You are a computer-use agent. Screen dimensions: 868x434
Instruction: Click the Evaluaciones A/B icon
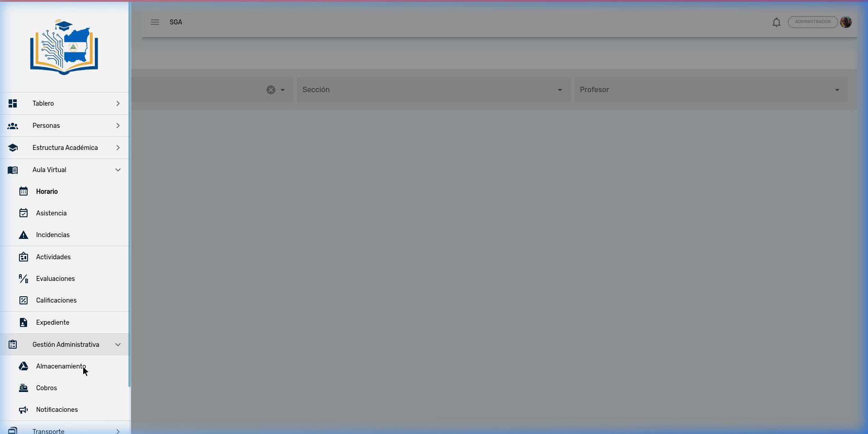24,279
